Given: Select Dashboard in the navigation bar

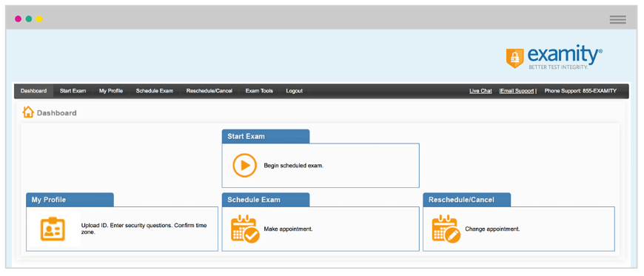Looking at the screenshot, I should click(33, 91).
